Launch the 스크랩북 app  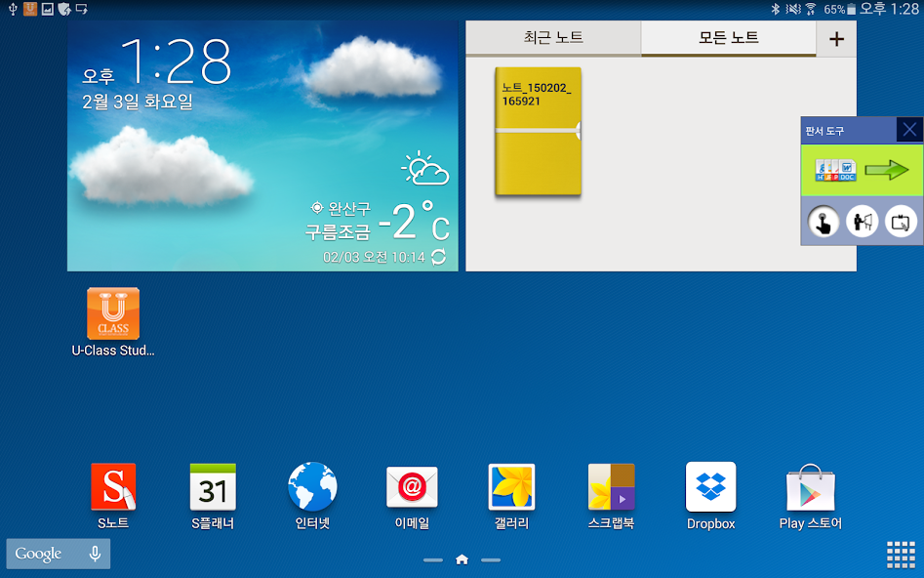pos(611,487)
